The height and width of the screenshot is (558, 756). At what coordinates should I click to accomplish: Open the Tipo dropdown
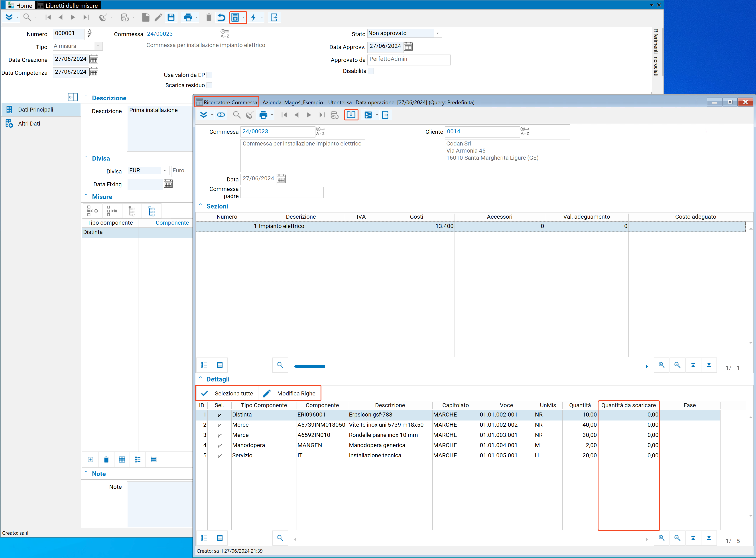point(98,46)
